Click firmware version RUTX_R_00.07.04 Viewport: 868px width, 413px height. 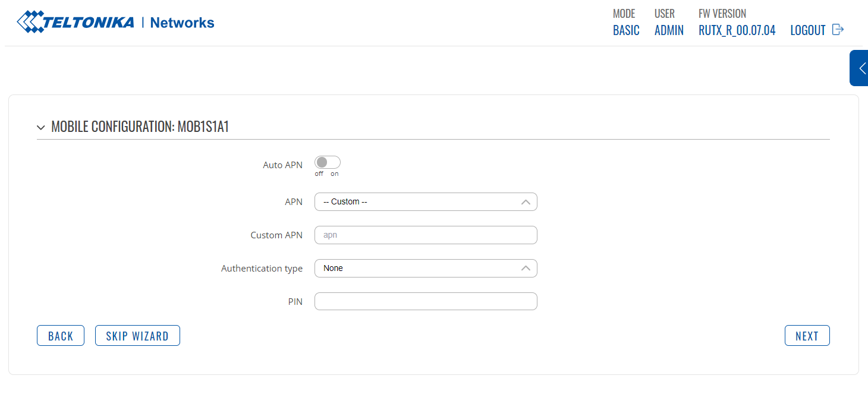(x=737, y=30)
